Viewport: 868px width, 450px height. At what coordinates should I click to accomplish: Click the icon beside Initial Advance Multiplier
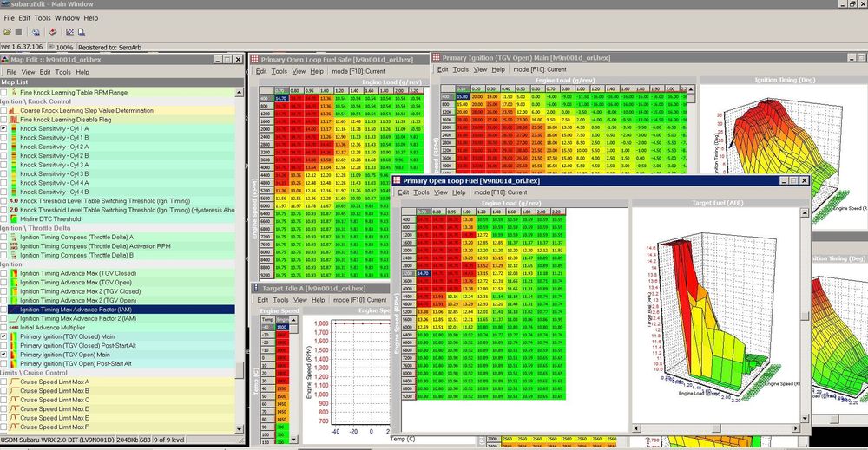tap(14, 327)
